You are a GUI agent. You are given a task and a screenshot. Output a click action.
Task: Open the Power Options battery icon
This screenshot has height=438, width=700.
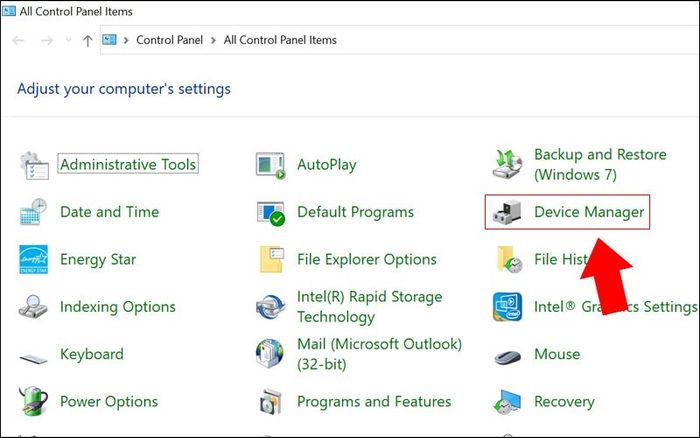[33, 401]
